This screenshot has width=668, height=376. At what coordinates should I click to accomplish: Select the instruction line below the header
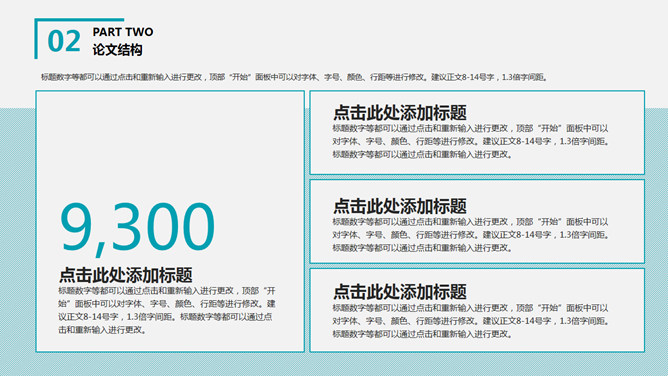tap(295, 77)
